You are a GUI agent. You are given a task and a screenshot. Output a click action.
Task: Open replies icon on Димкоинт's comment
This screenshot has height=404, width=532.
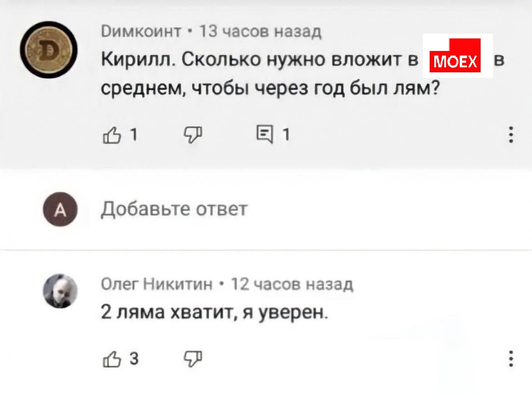coord(264,135)
